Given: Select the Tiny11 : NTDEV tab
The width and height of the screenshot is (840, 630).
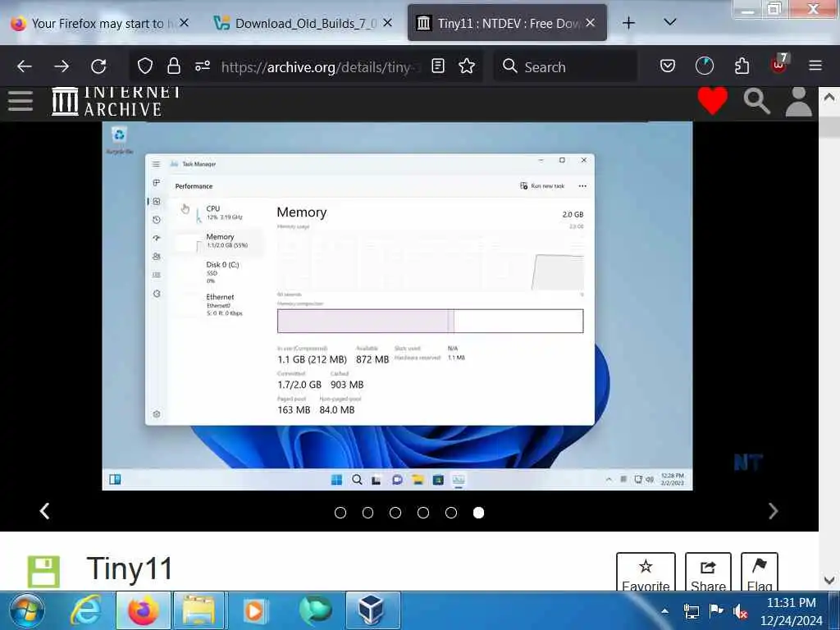Looking at the screenshot, I should tap(507, 23).
